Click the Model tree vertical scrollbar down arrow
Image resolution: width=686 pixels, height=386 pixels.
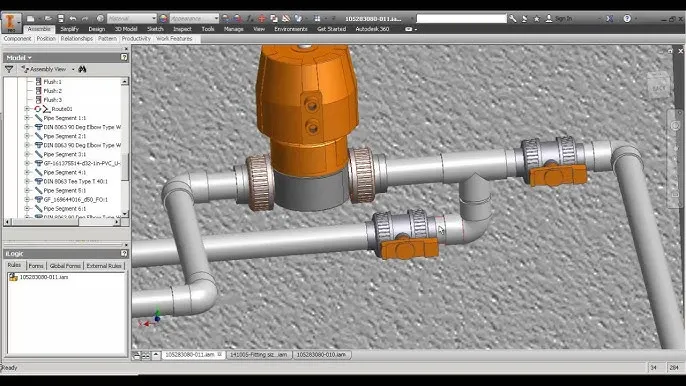coord(125,214)
